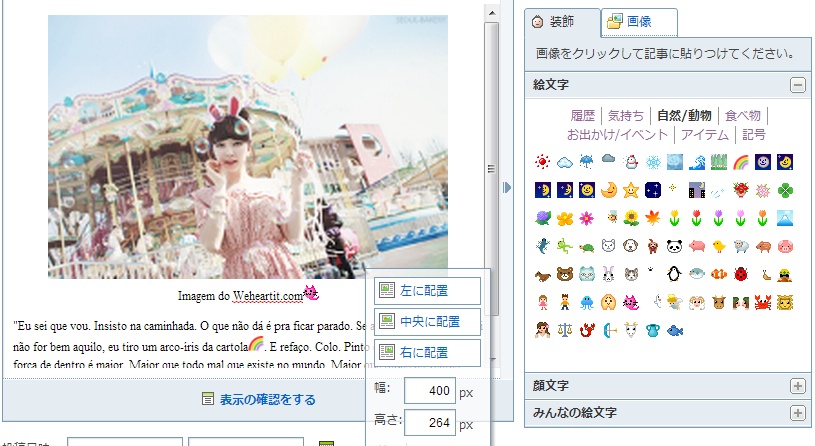Click the editor scrollbar up arrow
Screen dimensions: 815x446
pos(492,13)
